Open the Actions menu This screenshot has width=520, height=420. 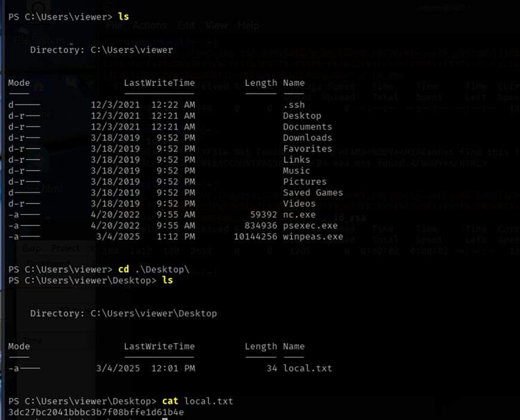pyautogui.click(x=149, y=26)
